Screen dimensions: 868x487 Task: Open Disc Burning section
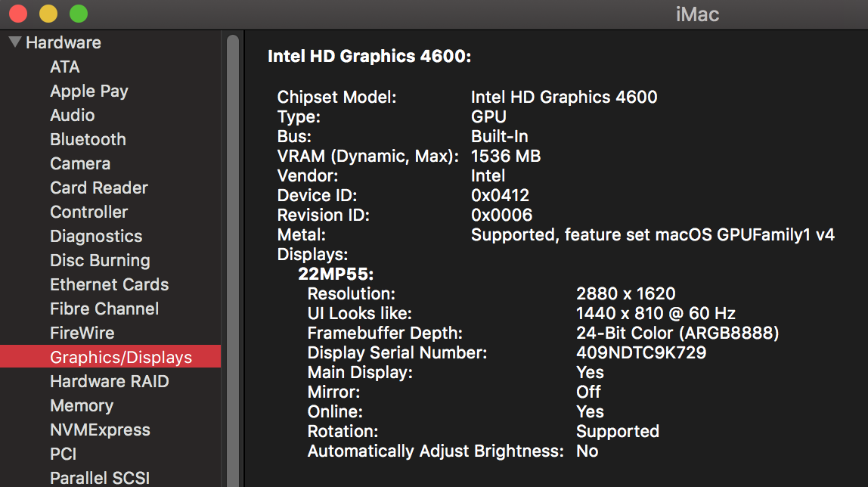pyautogui.click(x=101, y=261)
